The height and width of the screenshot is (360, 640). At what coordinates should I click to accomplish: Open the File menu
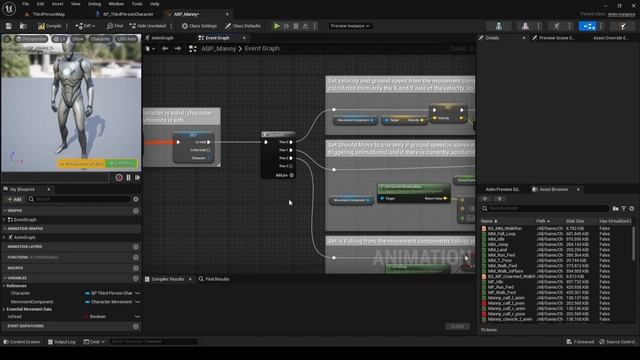[25, 4]
